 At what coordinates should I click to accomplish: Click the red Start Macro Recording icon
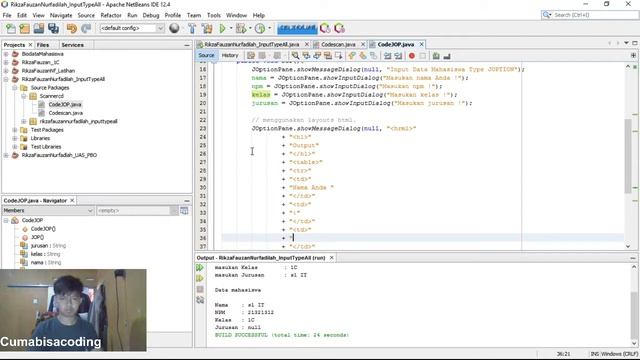click(411, 56)
